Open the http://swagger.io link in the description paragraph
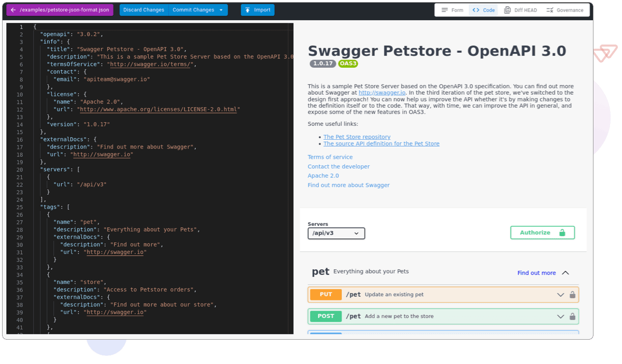Viewport: 622px width, 364px height. [x=382, y=93]
